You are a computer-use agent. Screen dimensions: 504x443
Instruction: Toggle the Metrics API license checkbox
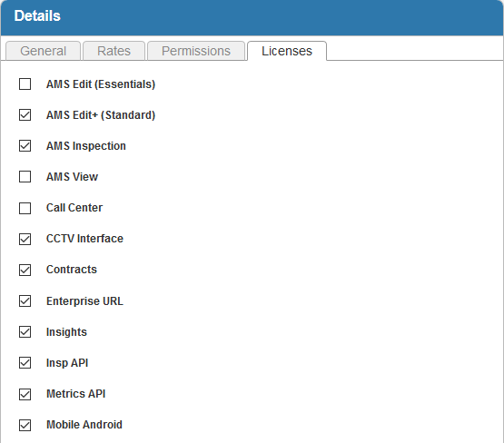point(25,394)
